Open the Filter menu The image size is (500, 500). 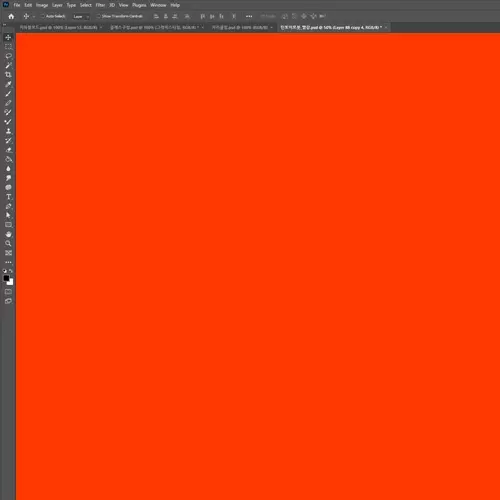coord(100,5)
